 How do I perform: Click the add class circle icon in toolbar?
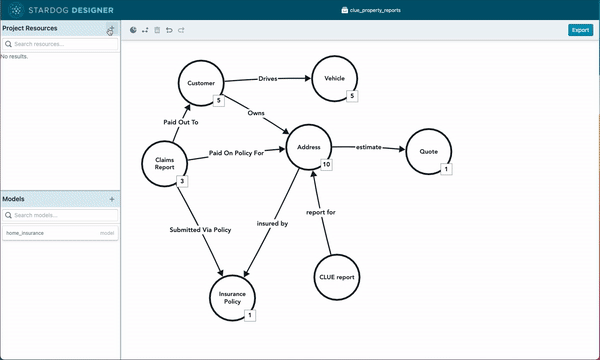[x=133, y=30]
